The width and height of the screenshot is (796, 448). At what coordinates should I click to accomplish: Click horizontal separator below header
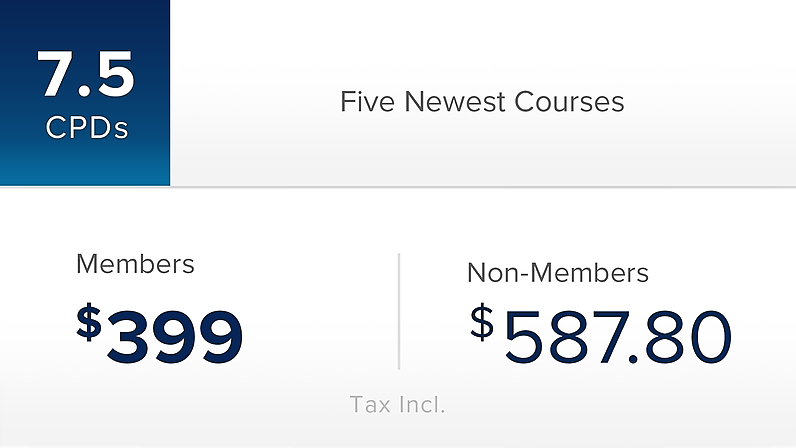398,187
